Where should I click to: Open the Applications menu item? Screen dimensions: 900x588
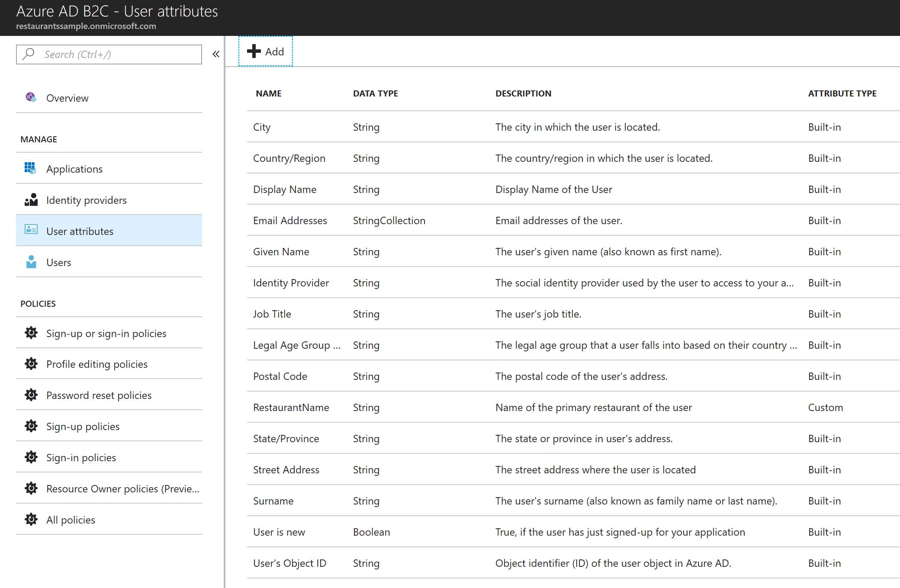click(x=109, y=169)
